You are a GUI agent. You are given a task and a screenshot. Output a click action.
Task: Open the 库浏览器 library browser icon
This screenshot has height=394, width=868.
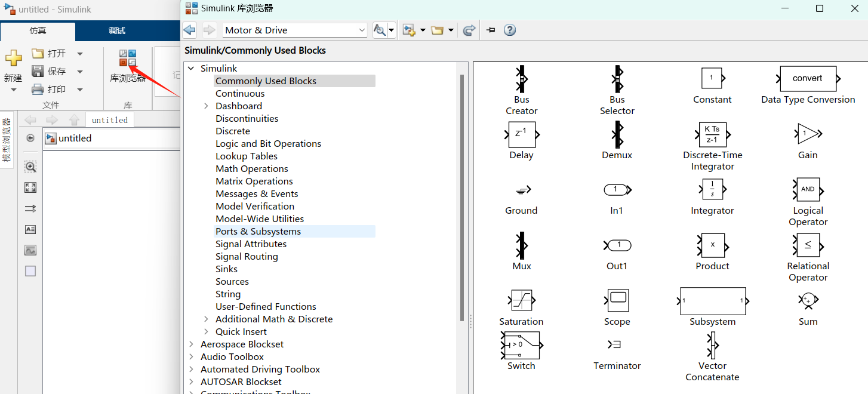[128, 58]
